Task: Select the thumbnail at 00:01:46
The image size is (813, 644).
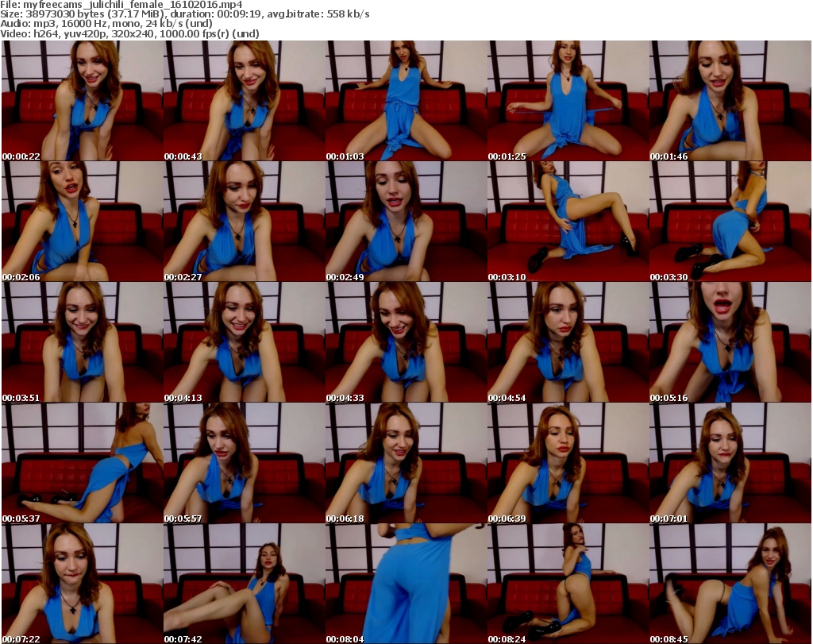Action: [730, 101]
